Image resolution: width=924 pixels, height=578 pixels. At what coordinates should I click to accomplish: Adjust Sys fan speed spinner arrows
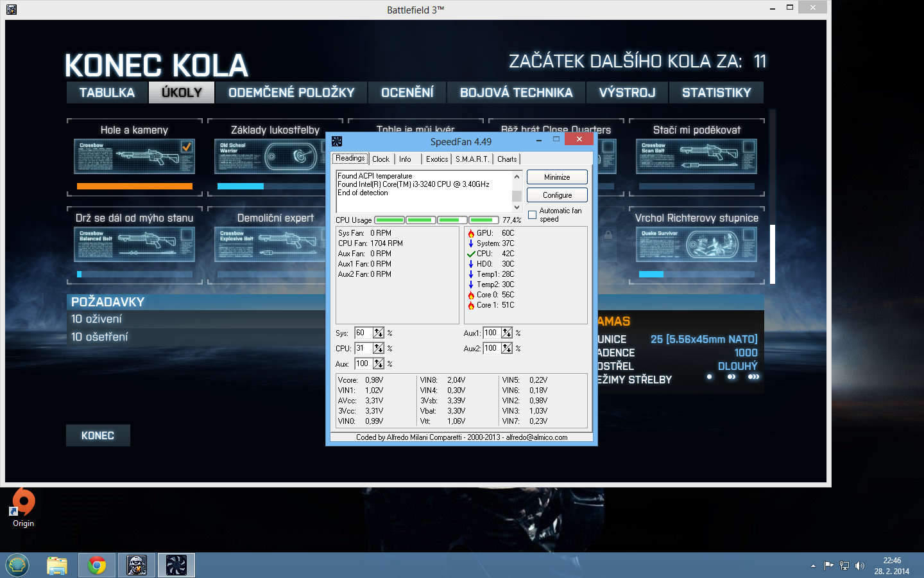click(x=379, y=333)
